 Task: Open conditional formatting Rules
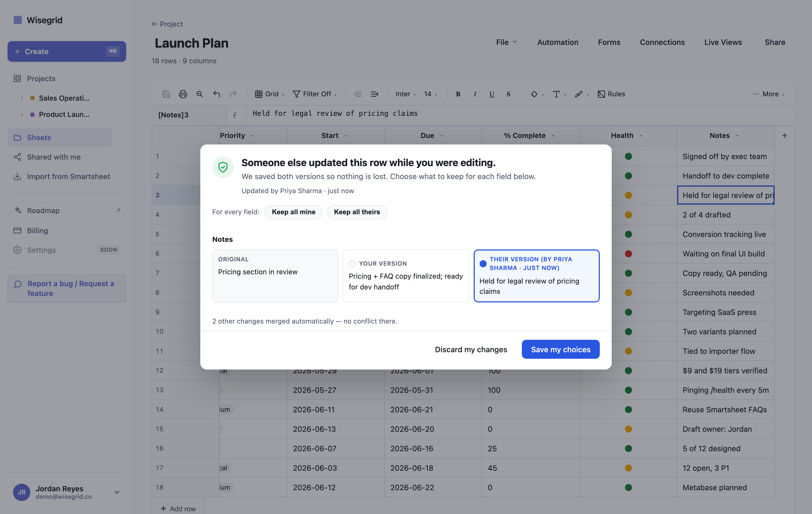611,94
